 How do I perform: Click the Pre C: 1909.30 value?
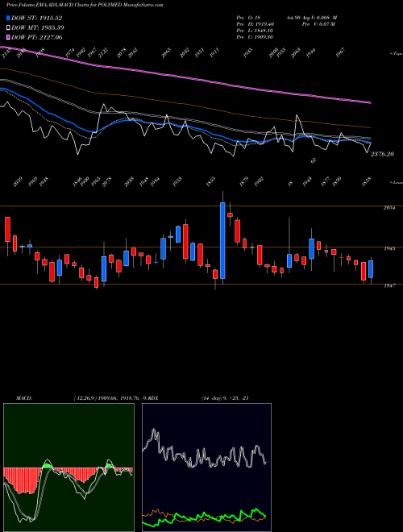(x=255, y=37)
